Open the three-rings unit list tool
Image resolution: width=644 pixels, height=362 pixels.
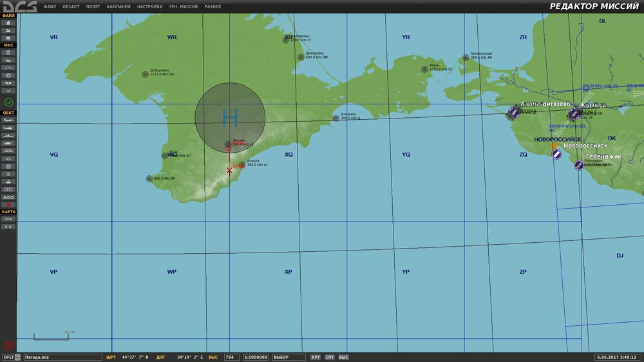pos(8,189)
